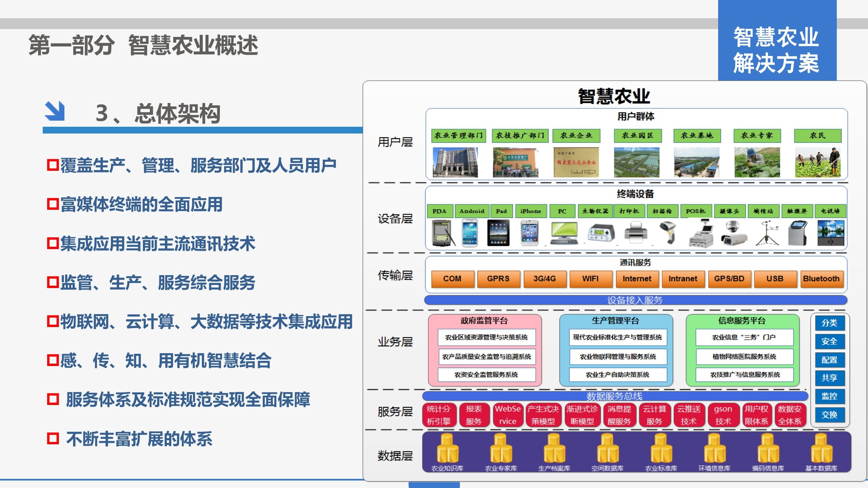Click the WIFI orange button
Viewport: 868px width, 488px height.
click(x=591, y=279)
